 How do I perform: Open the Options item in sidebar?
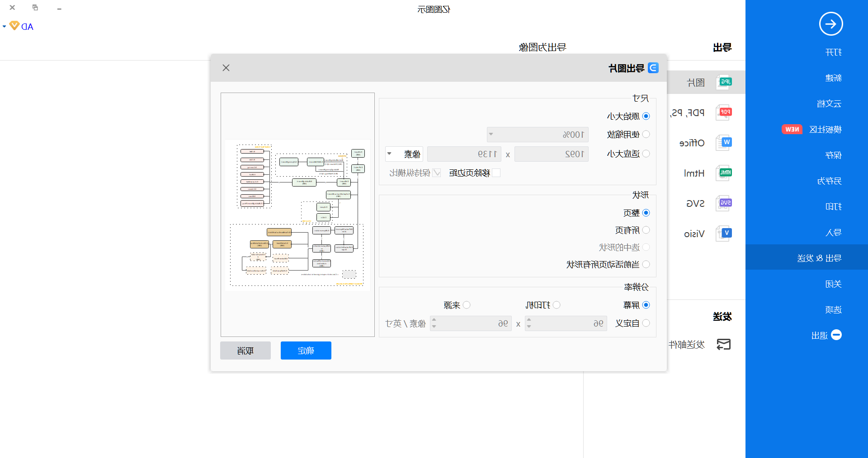click(833, 310)
